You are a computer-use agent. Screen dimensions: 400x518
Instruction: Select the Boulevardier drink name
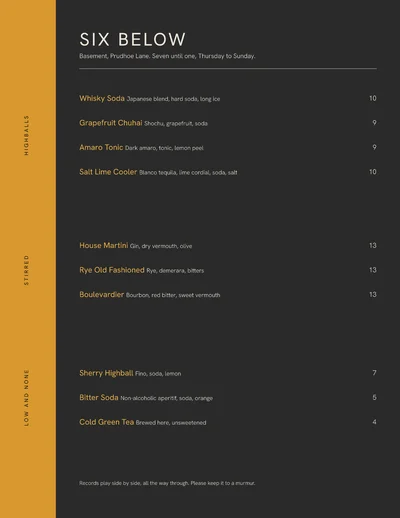click(102, 295)
